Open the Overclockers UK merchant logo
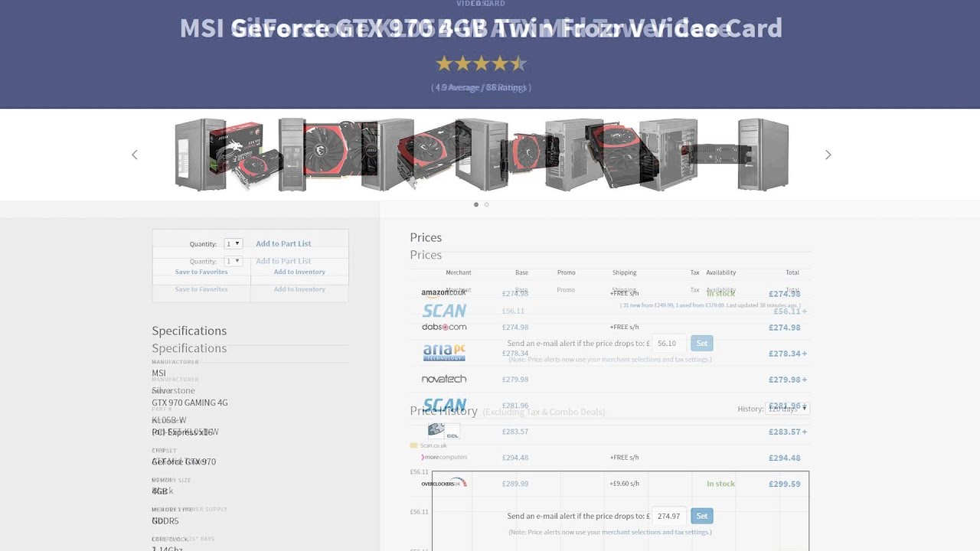 tap(444, 484)
